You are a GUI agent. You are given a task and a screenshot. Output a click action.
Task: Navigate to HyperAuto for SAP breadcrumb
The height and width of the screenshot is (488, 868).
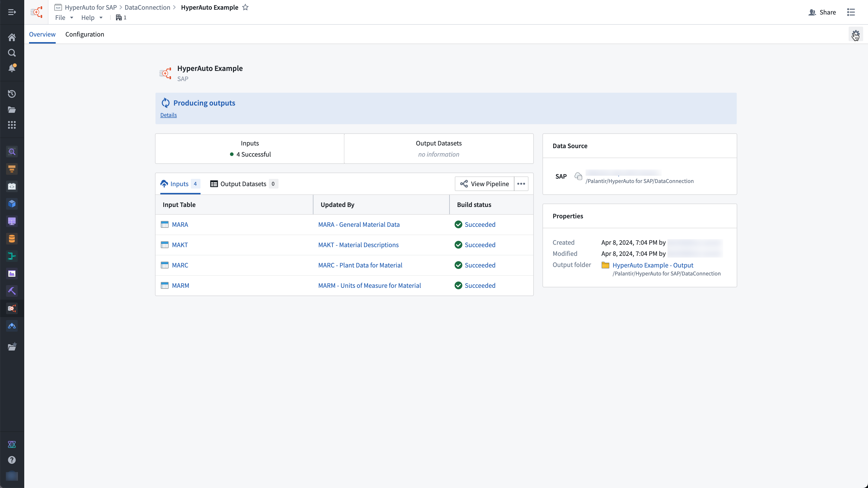[x=91, y=8]
